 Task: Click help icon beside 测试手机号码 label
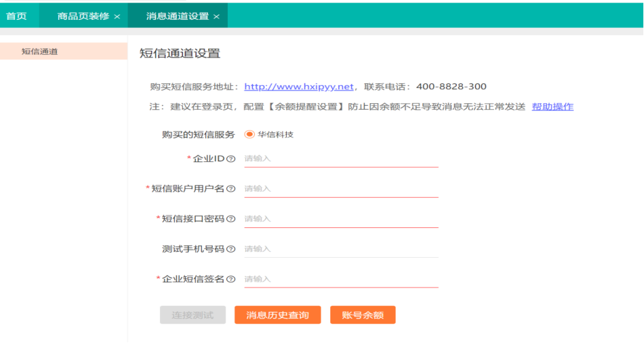tap(231, 249)
